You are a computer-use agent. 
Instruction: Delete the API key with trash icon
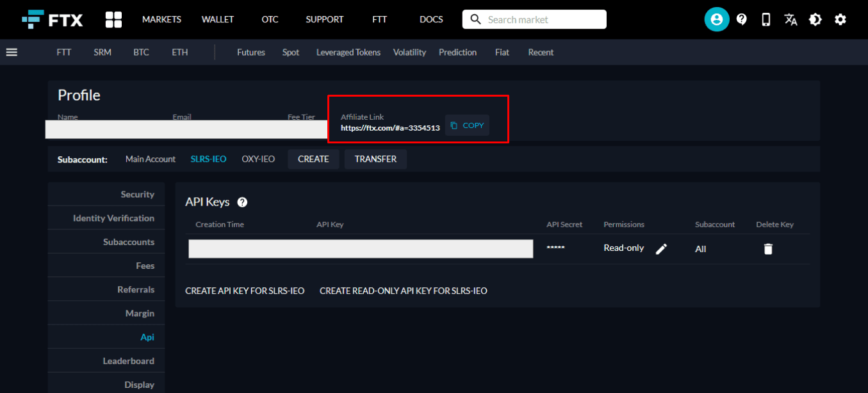(768, 249)
